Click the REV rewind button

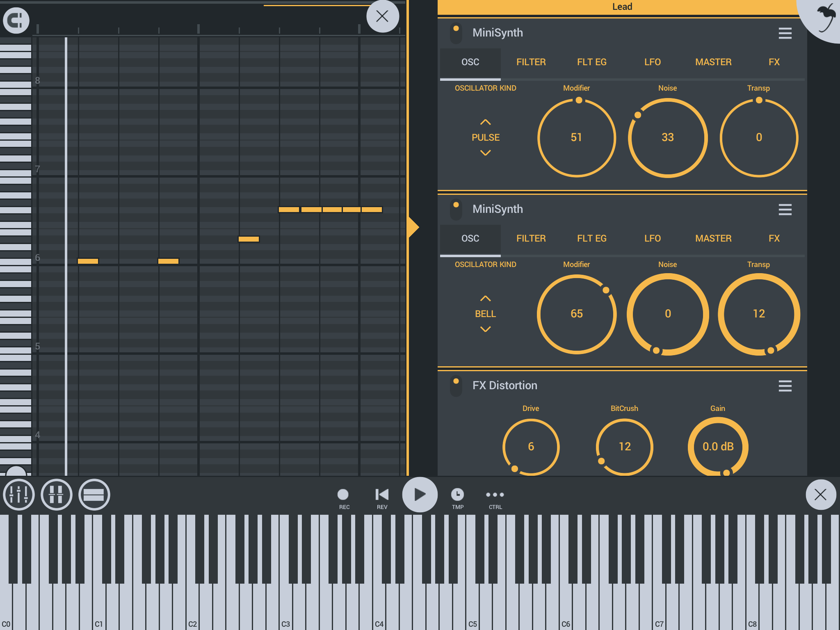click(x=382, y=498)
